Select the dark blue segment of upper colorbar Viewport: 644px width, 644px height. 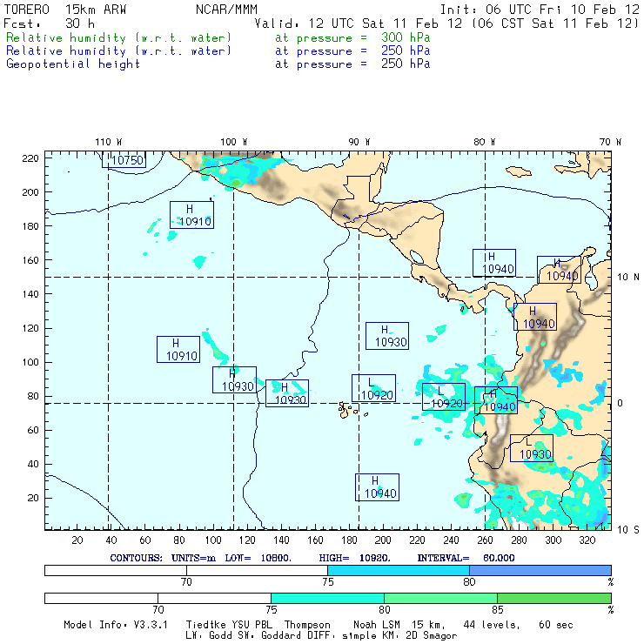(x=540, y=569)
